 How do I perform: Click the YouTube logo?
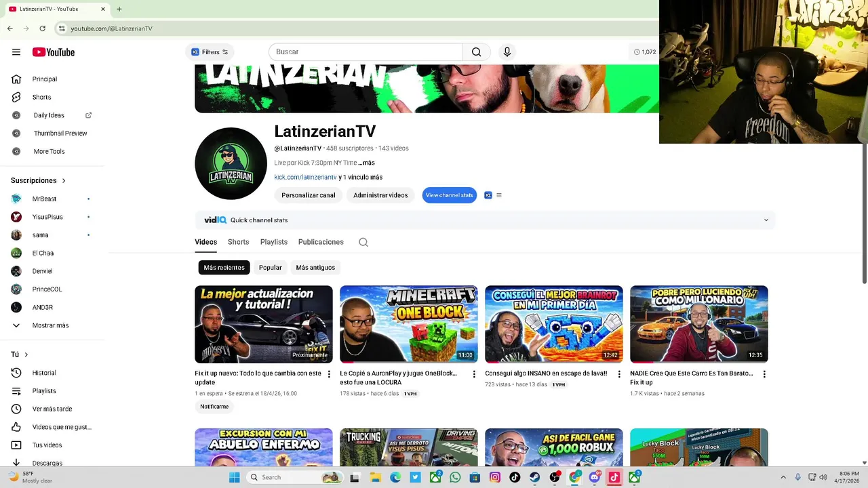pyautogui.click(x=53, y=52)
